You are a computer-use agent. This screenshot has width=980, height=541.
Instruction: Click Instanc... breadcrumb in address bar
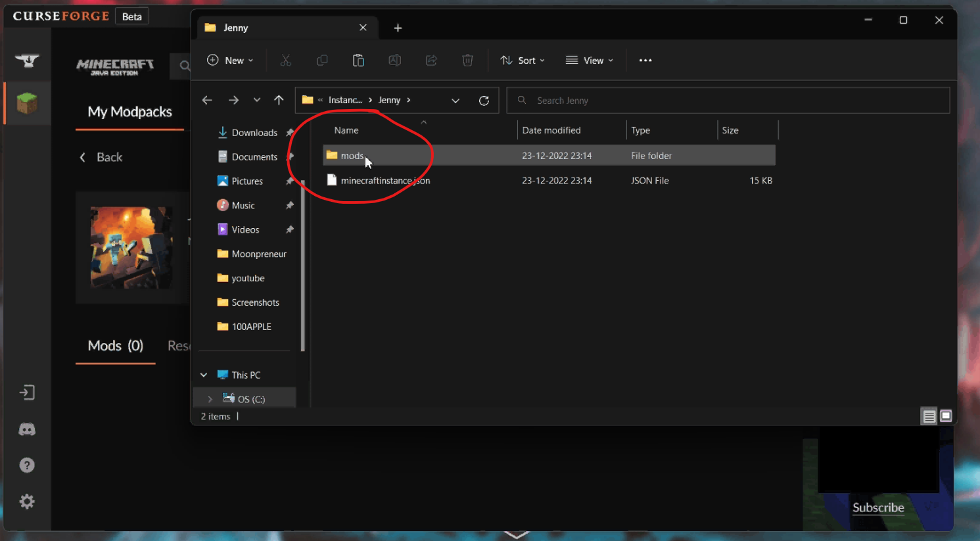click(345, 100)
